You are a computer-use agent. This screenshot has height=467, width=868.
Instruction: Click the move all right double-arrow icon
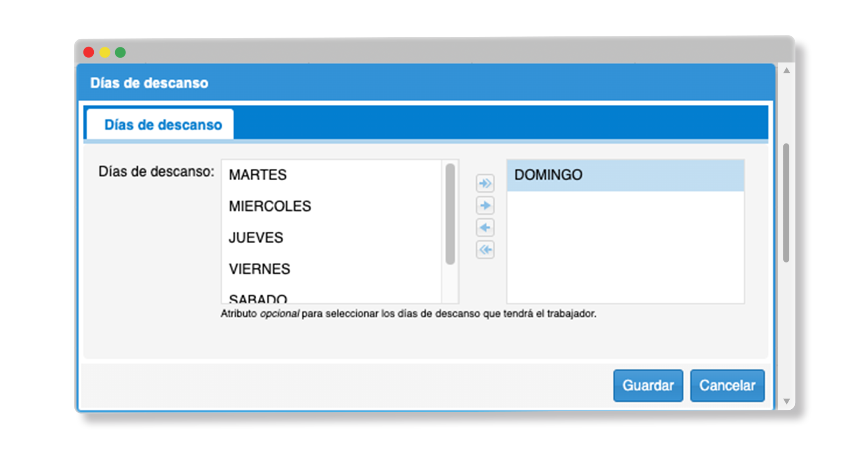point(485,183)
